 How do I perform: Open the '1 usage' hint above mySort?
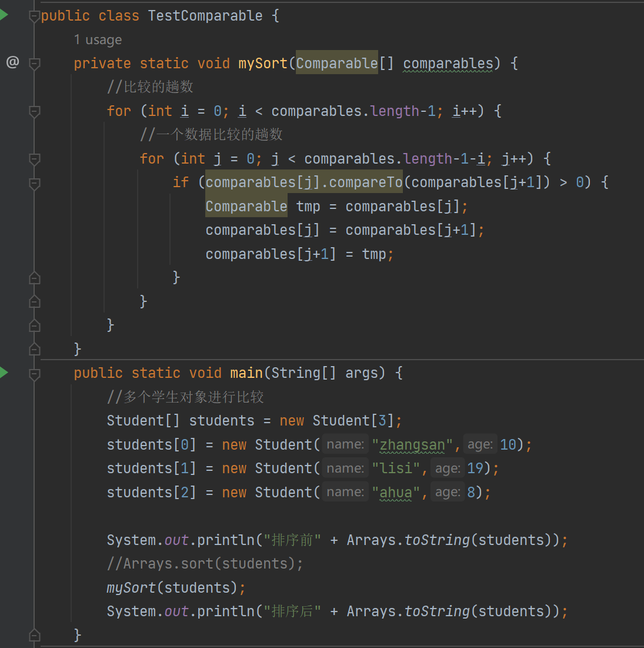98,39
